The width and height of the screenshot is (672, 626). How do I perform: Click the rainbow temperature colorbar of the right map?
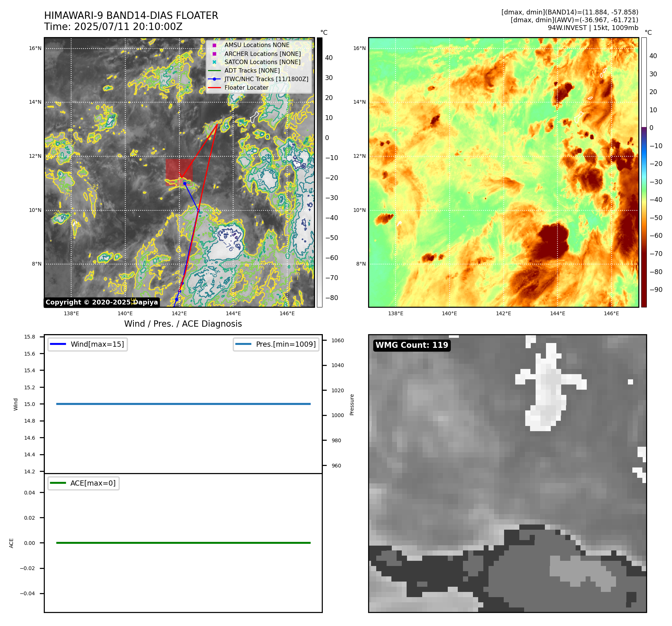(644, 172)
